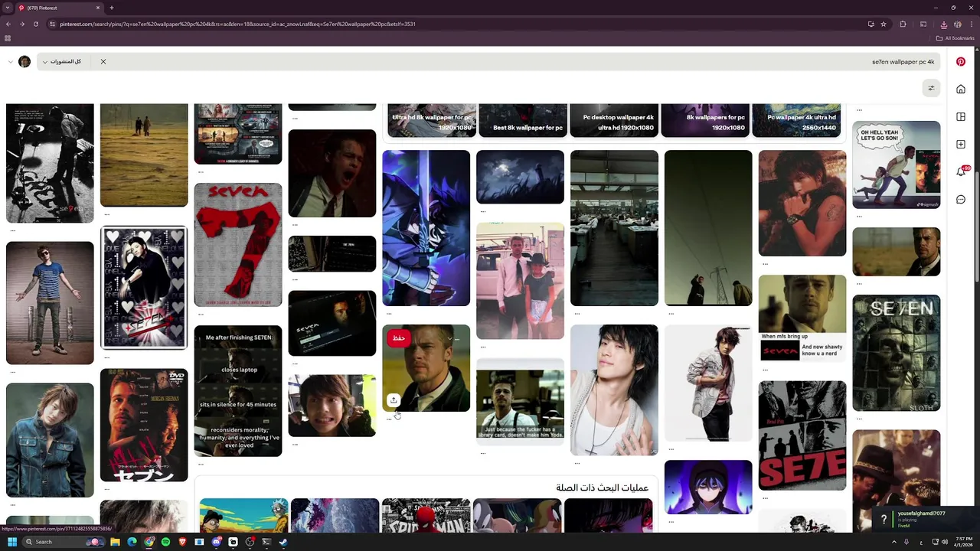Open more options under the DVD cover pin
The height and width of the screenshot is (551, 980).
coord(106,489)
